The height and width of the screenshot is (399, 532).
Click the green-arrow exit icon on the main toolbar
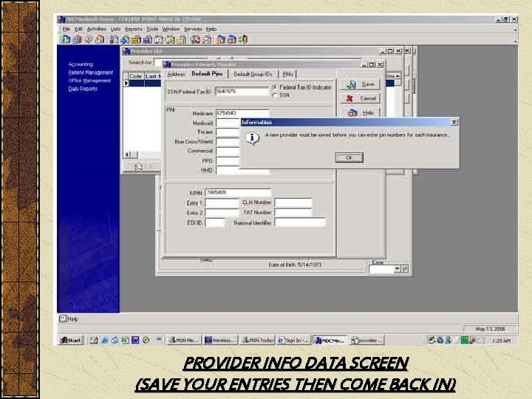[x=243, y=39]
